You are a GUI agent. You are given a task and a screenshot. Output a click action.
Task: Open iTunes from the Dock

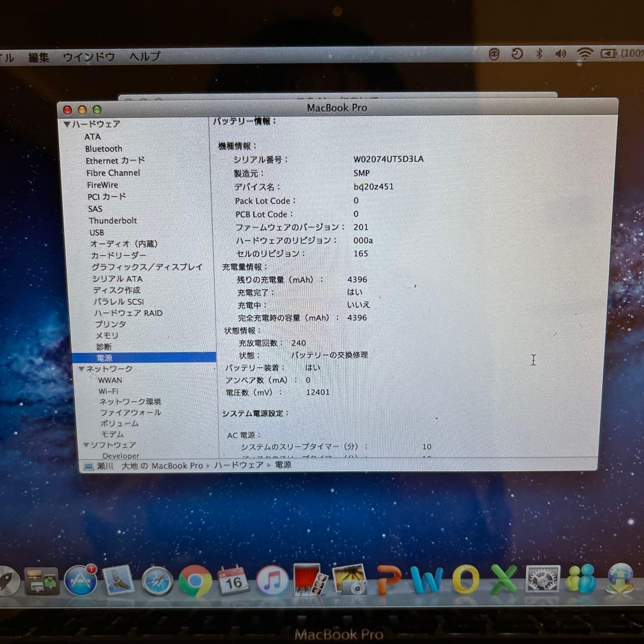coord(271,581)
